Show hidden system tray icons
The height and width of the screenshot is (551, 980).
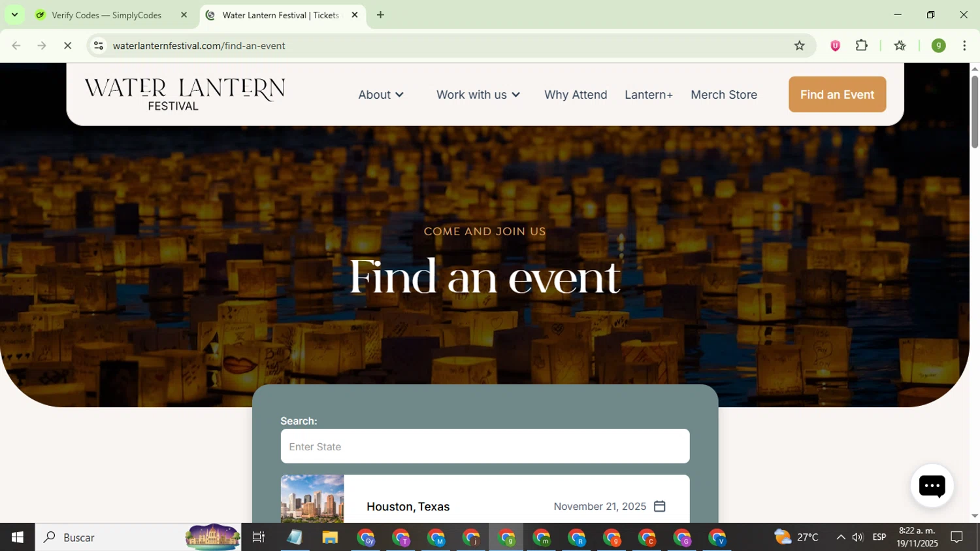[840, 537]
